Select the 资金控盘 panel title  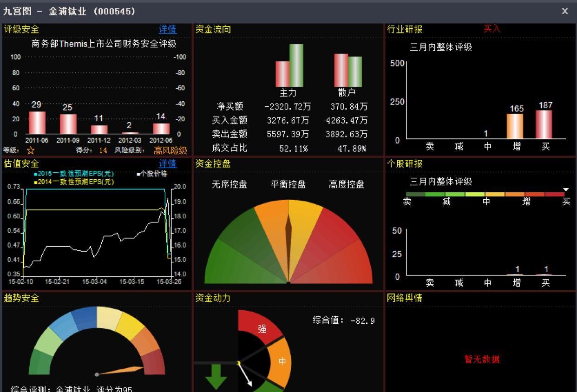pos(213,163)
